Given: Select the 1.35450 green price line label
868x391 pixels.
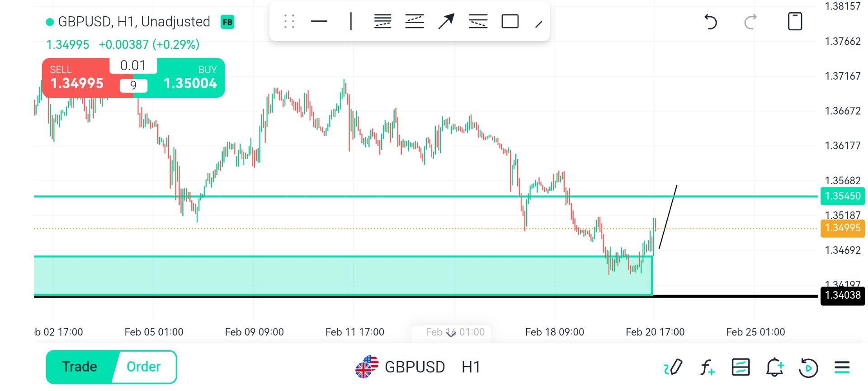Looking at the screenshot, I should click(842, 196).
